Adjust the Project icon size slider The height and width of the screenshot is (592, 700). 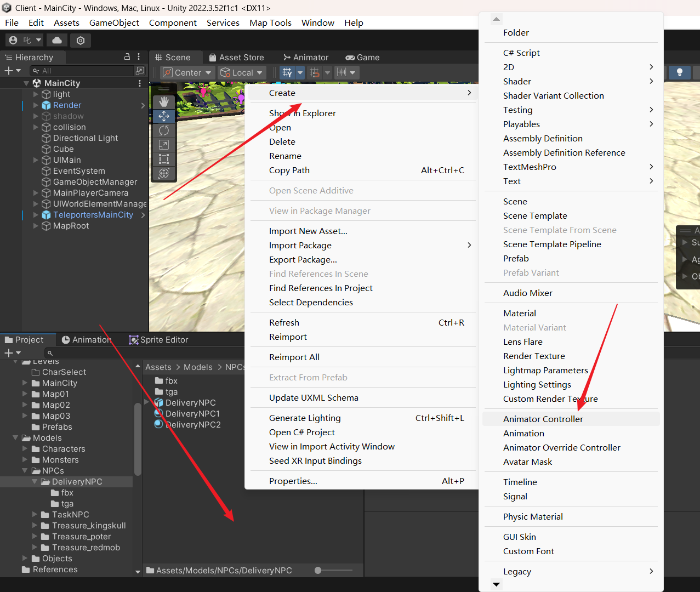(318, 570)
